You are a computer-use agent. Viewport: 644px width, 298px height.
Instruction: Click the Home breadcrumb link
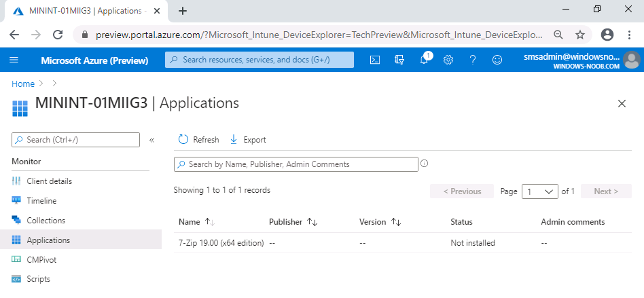[23, 83]
